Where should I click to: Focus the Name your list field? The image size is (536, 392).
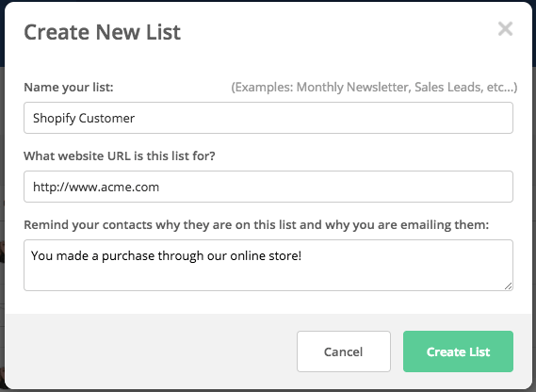tap(268, 118)
